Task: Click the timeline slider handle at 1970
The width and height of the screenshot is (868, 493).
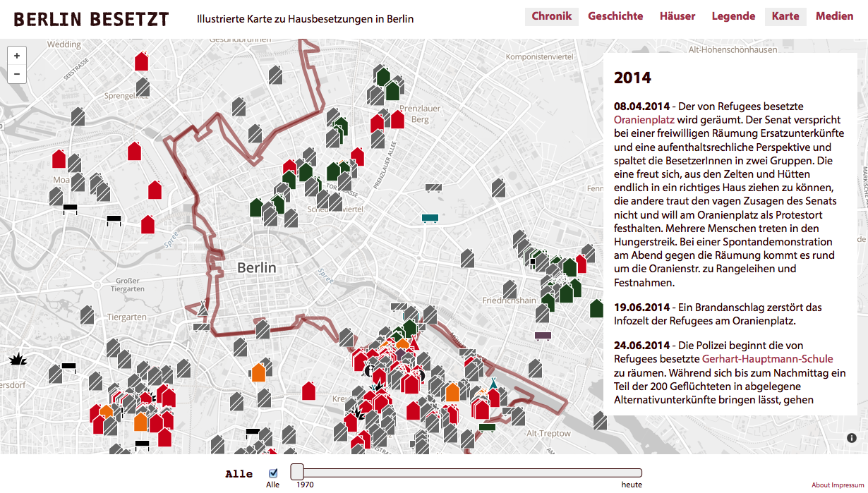Action: [x=298, y=473]
